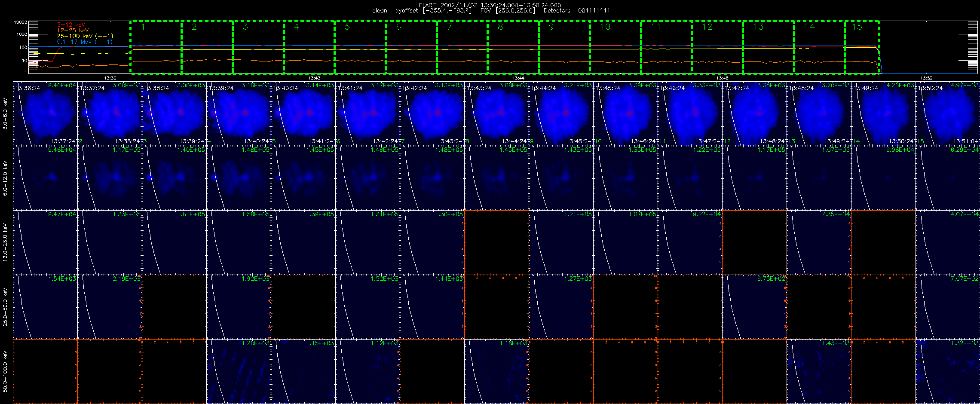Select time interval 3 on the light curve

tap(258, 47)
